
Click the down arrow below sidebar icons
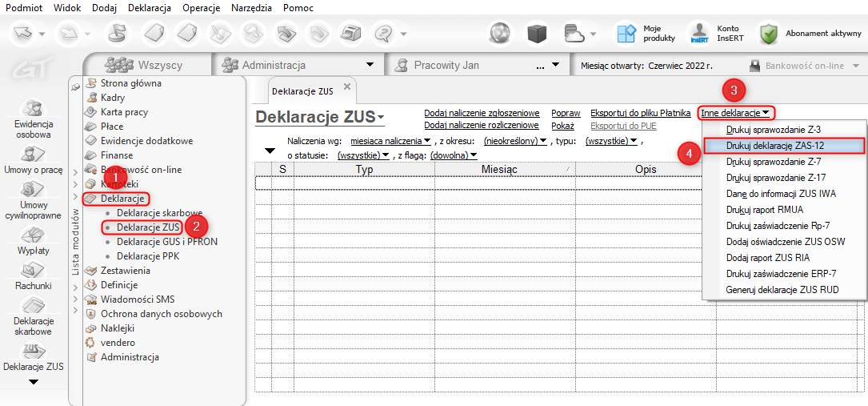pos(34,382)
